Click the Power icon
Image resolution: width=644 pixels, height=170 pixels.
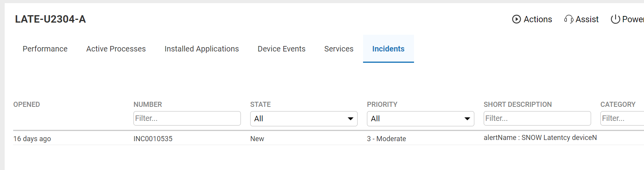coord(615,19)
